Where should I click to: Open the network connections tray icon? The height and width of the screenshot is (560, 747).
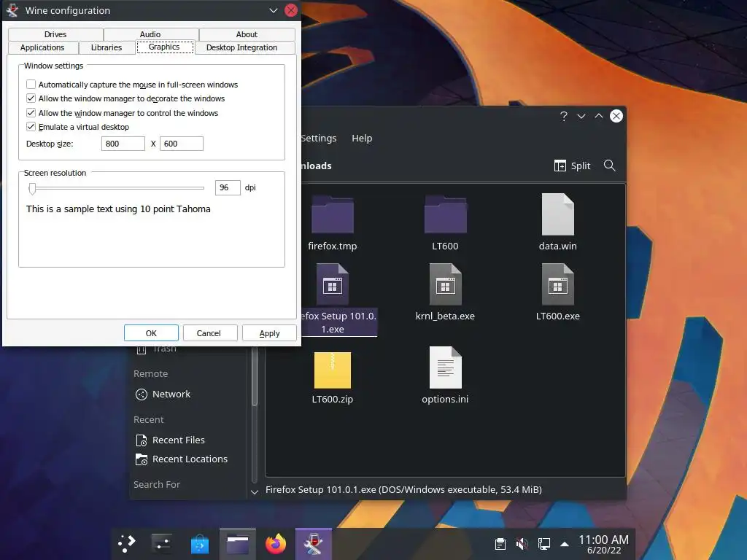[x=543, y=544]
